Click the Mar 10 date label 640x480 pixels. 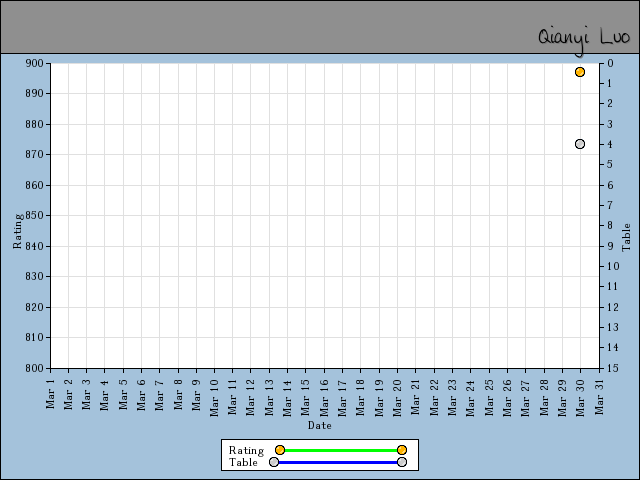(x=215, y=398)
